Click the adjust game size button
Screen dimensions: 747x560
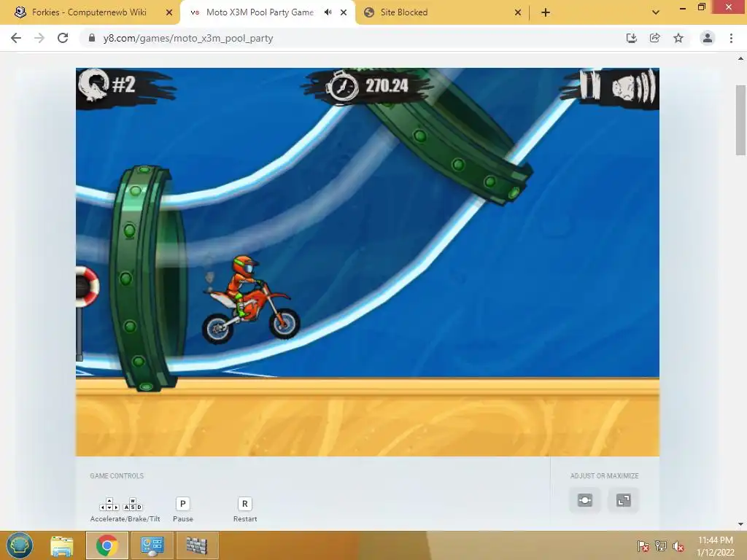click(x=585, y=500)
